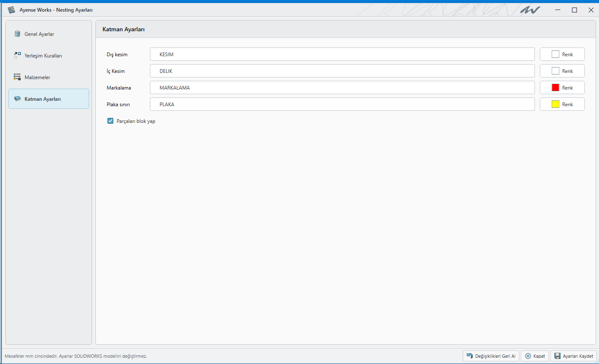Click the X circle icon on Kapat

pyautogui.click(x=528, y=356)
